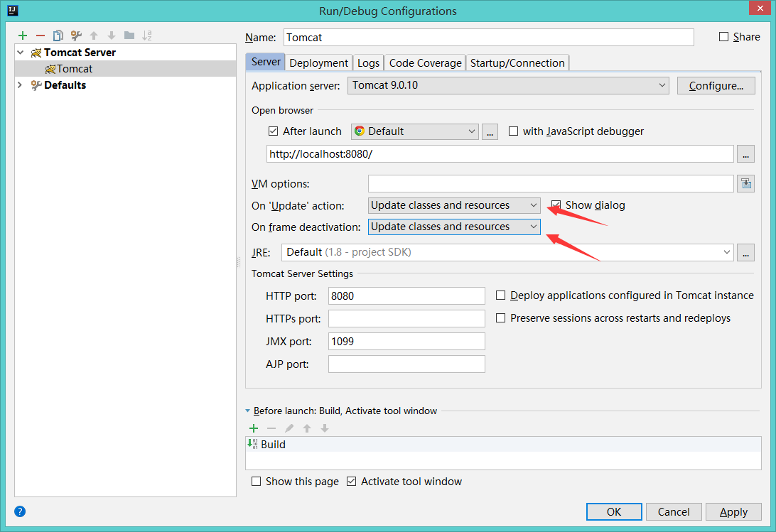Edit the Before launch task with the pencil
This screenshot has height=532, width=776.
(289, 428)
